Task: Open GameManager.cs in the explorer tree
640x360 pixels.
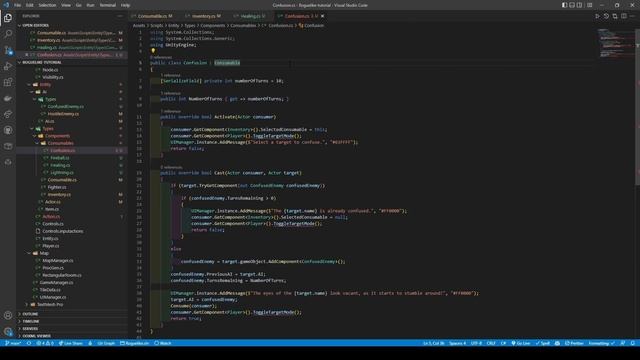Action: [56, 282]
